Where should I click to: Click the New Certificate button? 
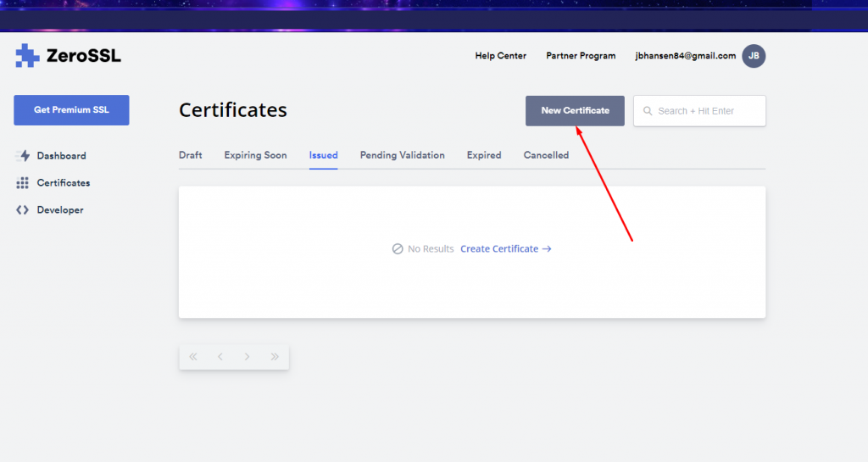(x=575, y=111)
